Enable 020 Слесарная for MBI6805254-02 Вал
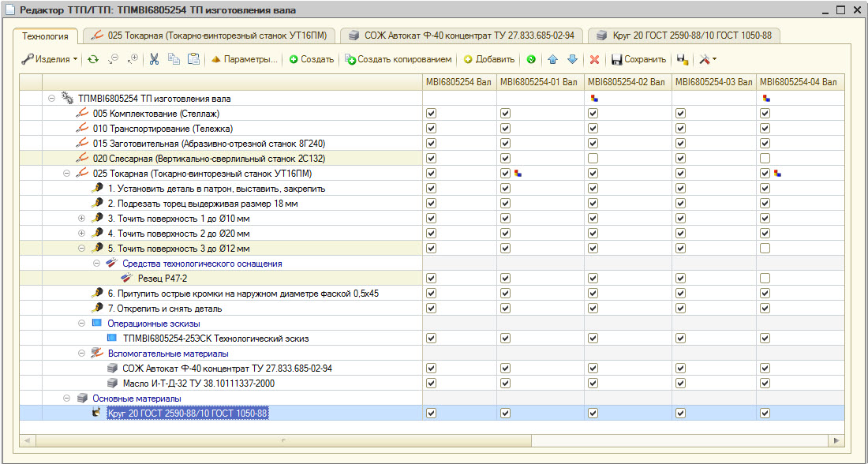Image resolution: width=868 pixels, height=464 pixels. pyautogui.click(x=593, y=159)
